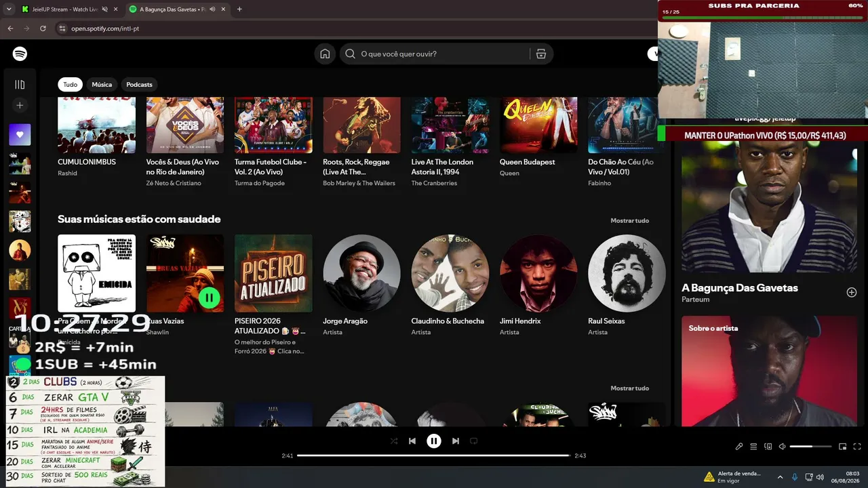Skip to the next track
Viewport: 868px width, 488px height.
click(456, 441)
